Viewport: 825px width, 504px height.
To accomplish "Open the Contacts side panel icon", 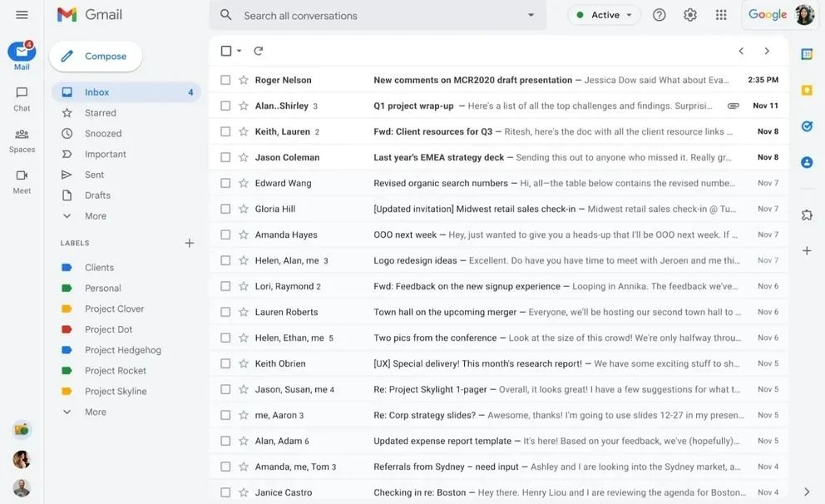I will (807, 162).
